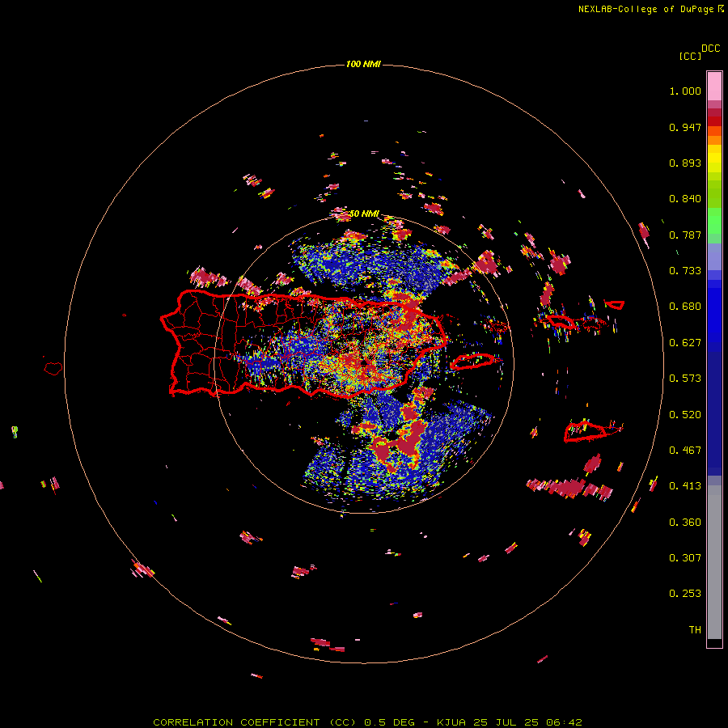Click the 0.467 scale value
728x728 pixels.
(x=685, y=451)
